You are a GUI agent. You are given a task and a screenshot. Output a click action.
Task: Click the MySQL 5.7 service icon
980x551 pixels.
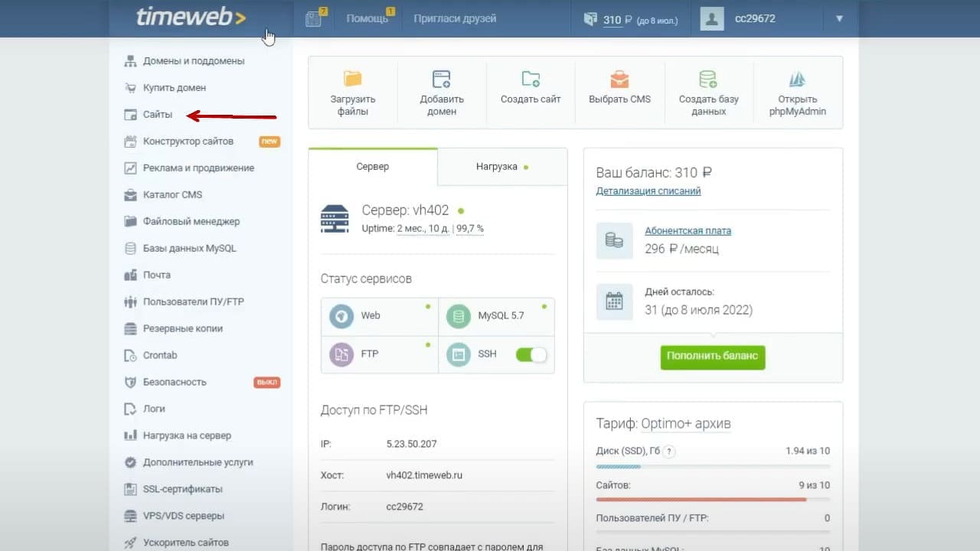tap(459, 316)
